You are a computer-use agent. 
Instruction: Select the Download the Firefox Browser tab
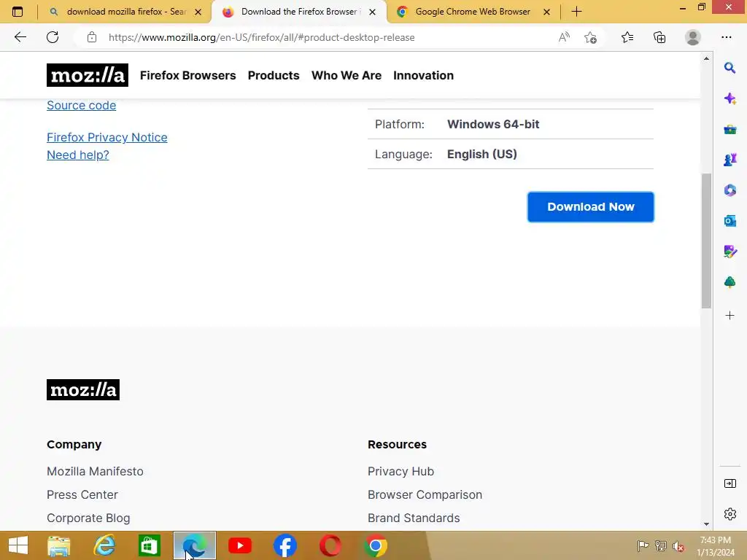[300, 12]
